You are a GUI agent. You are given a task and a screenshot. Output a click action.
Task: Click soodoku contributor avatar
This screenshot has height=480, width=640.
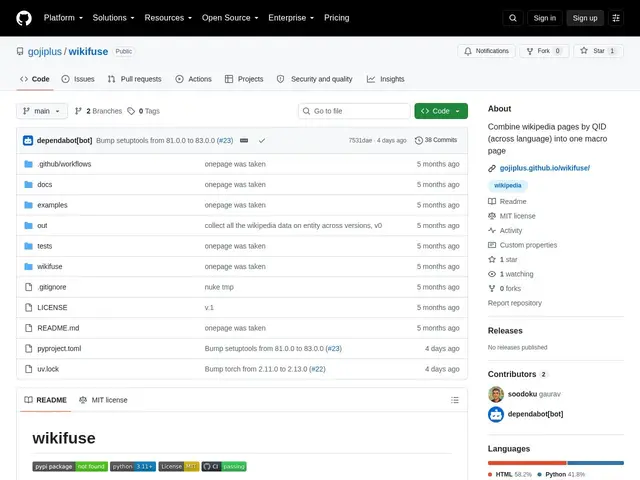(x=496, y=394)
